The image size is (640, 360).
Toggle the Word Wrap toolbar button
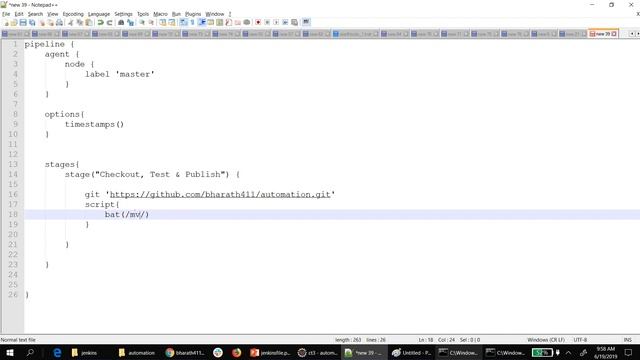pyautogui.click(x=183, y=22)
